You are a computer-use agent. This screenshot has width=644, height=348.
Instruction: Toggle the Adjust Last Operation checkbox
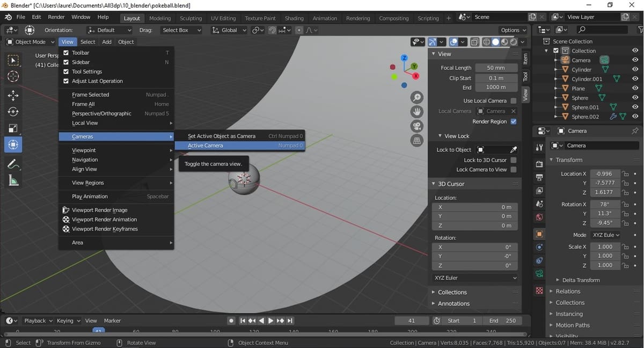(x=66, y=81)
